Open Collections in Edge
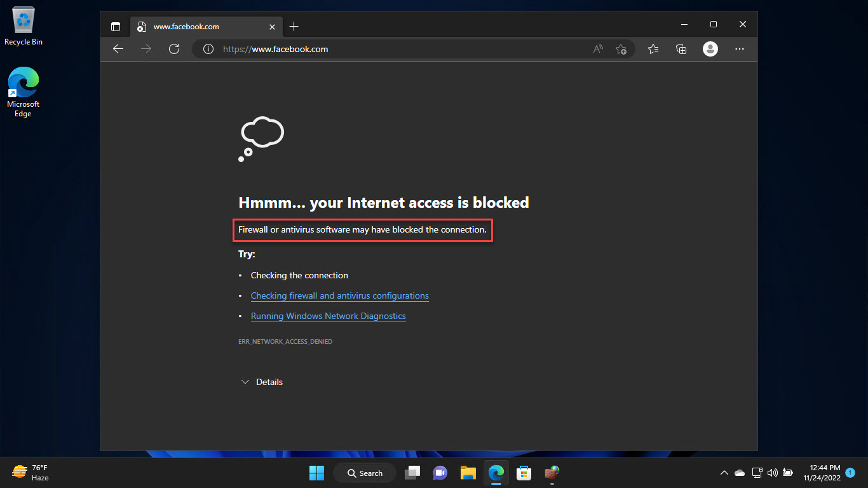 pyautogui.click(x=681, y=49)
